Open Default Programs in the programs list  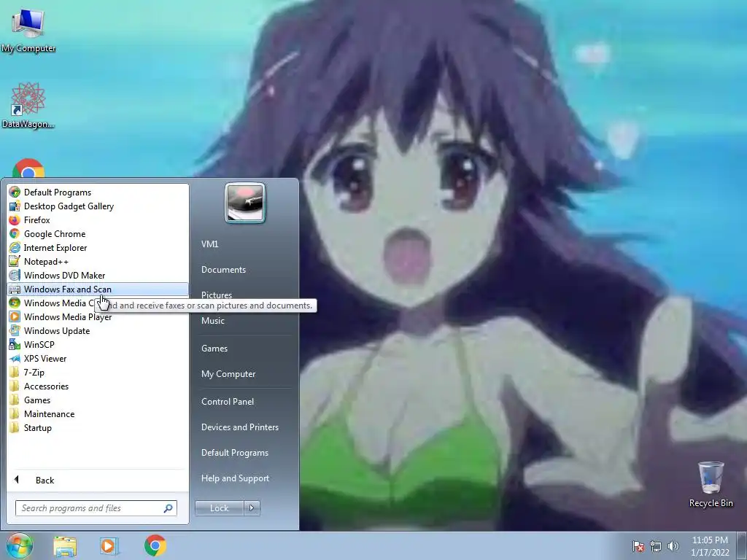[98, 192]
